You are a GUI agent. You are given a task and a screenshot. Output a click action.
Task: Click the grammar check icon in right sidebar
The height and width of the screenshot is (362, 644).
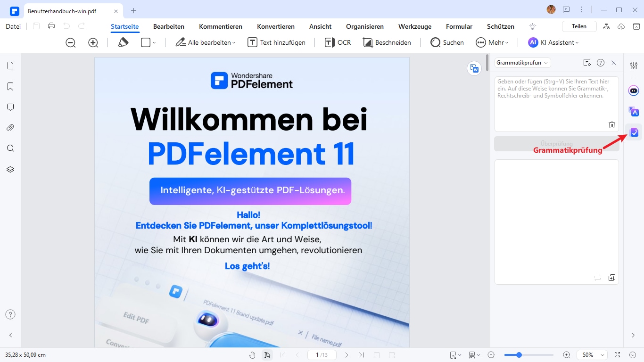[634, 132]
